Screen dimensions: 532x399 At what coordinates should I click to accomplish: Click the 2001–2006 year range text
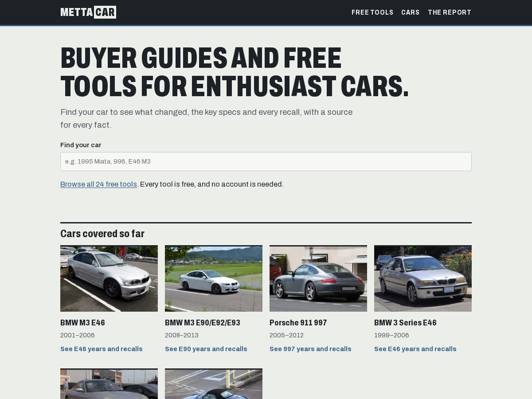tap(78, 335)
